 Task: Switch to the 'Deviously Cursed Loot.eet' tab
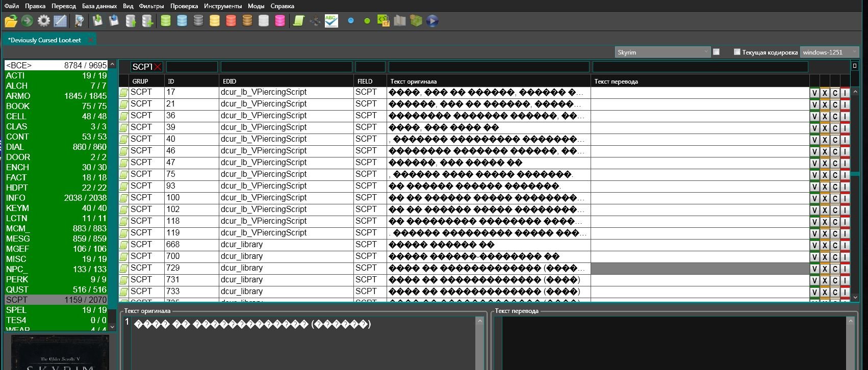click(x=44, y=40)
